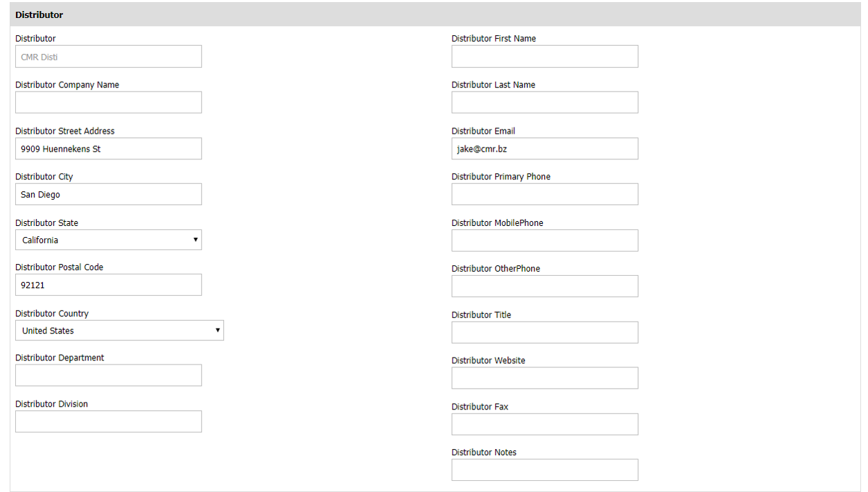Screen dimensions: 868x492
Task: Focus the Distributor Title input
Action: 544,333
